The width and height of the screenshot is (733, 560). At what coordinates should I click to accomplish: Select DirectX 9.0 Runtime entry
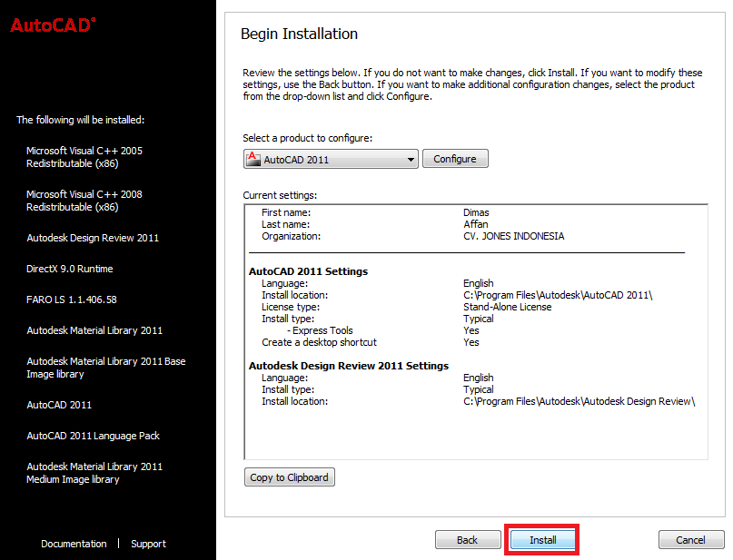pos(70,269)
